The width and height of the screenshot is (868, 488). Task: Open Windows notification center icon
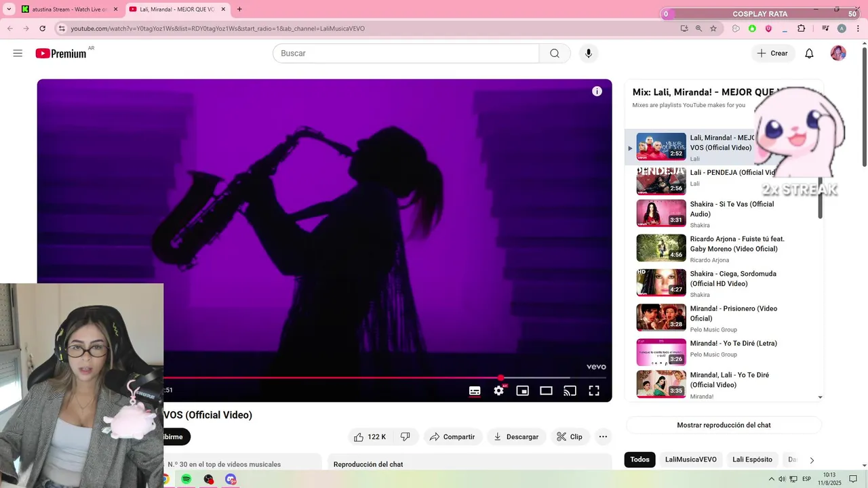point(853,479)
